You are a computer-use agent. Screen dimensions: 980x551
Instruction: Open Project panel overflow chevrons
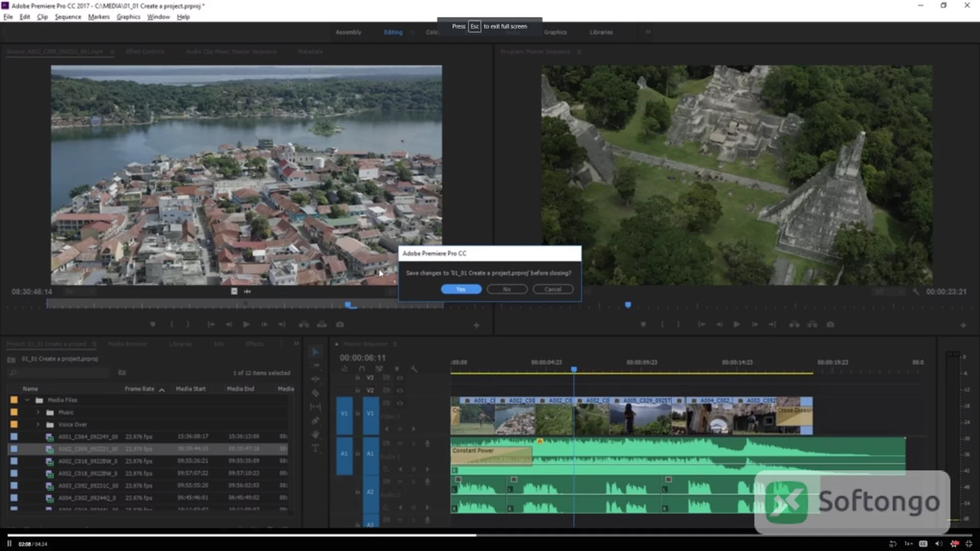pyautogui.click(x=296, y=344)
